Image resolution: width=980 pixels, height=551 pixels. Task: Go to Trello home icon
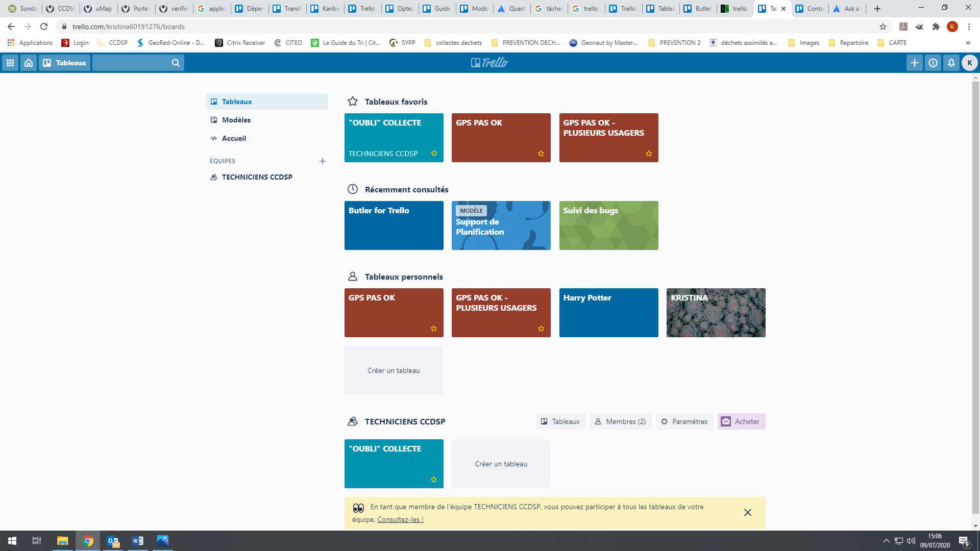[x=29, y=63]
